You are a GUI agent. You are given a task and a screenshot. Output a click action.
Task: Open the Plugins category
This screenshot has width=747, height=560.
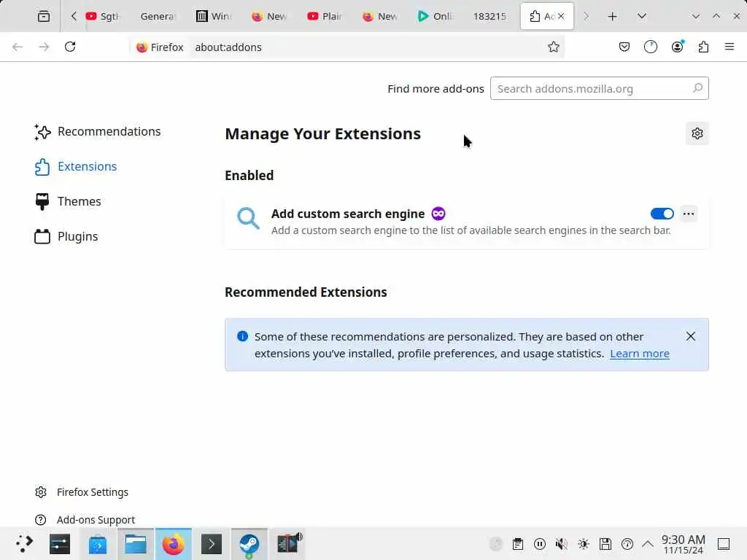pyautogui.click(x=66, y=237)
